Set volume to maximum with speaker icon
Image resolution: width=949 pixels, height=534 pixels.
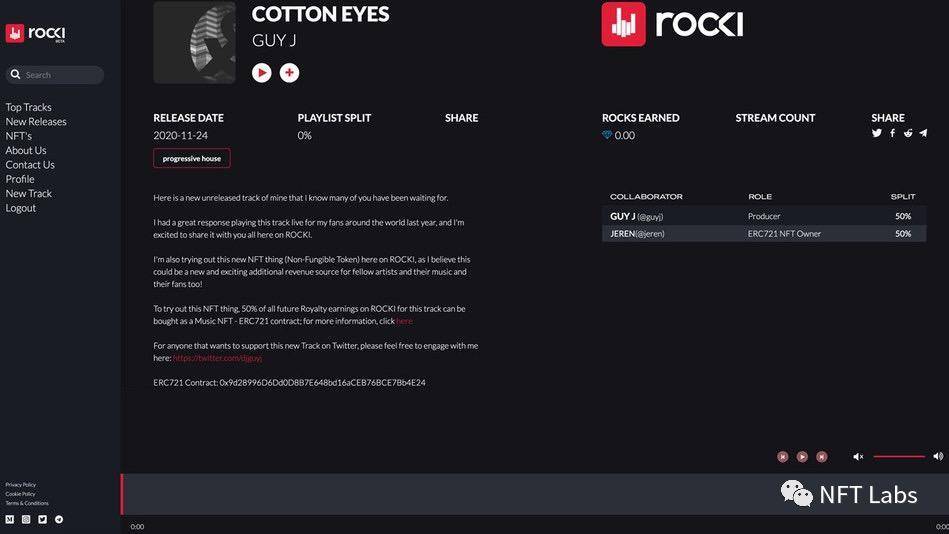click(938, 456)
